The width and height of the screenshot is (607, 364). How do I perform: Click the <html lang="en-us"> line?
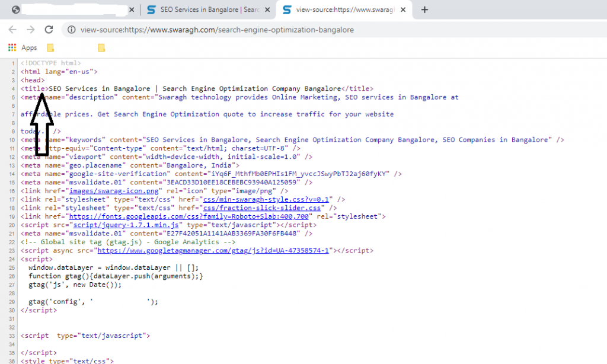click(x=59, y=72)
